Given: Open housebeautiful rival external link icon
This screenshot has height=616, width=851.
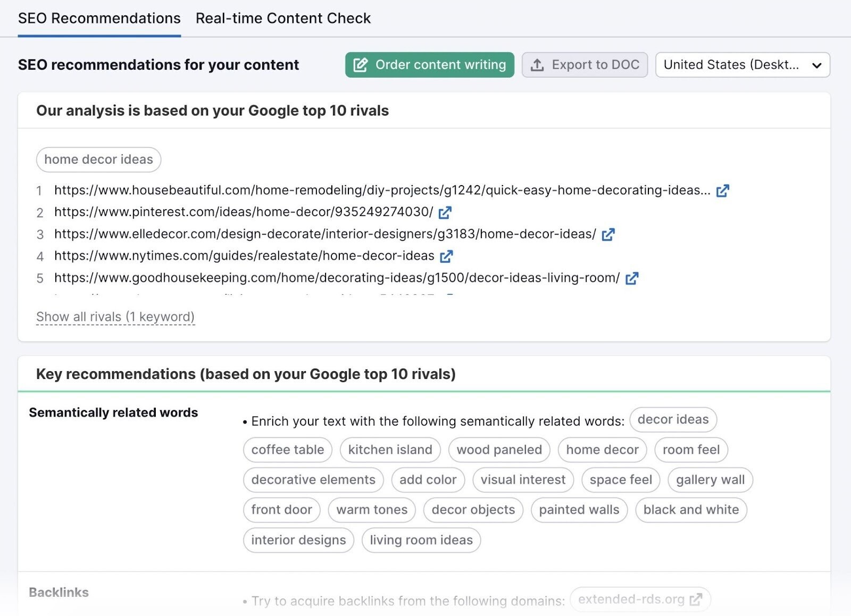Looking at the screenshot, I should click(722, 191).
